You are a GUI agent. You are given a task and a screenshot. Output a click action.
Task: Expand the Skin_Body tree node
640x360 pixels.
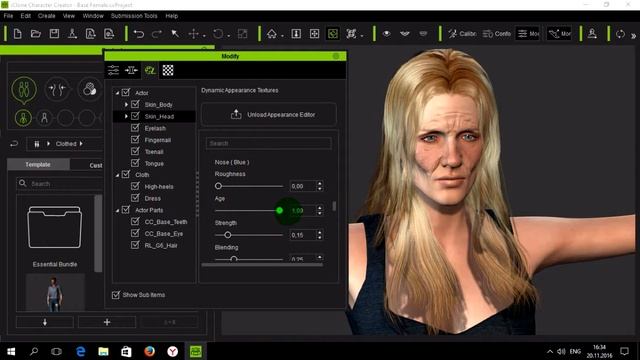(x=126, y=104)
